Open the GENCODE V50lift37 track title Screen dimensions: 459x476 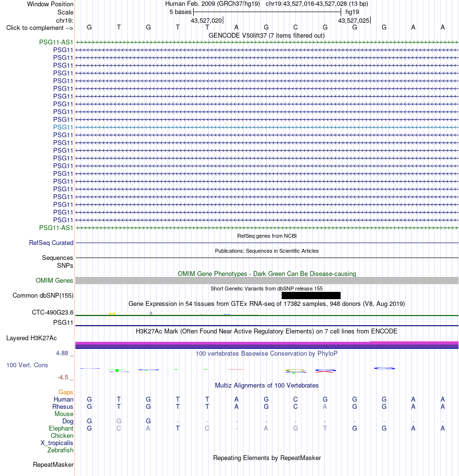tap(267, 35)
